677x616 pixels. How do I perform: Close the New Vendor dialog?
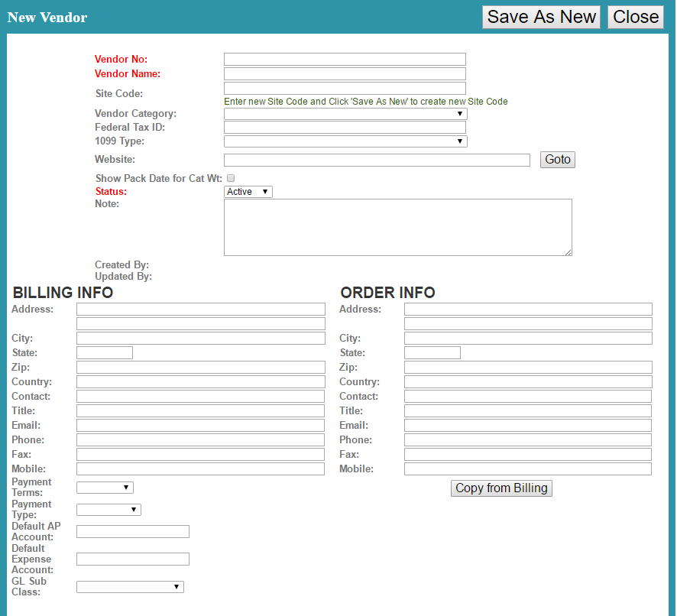[635, 17]
